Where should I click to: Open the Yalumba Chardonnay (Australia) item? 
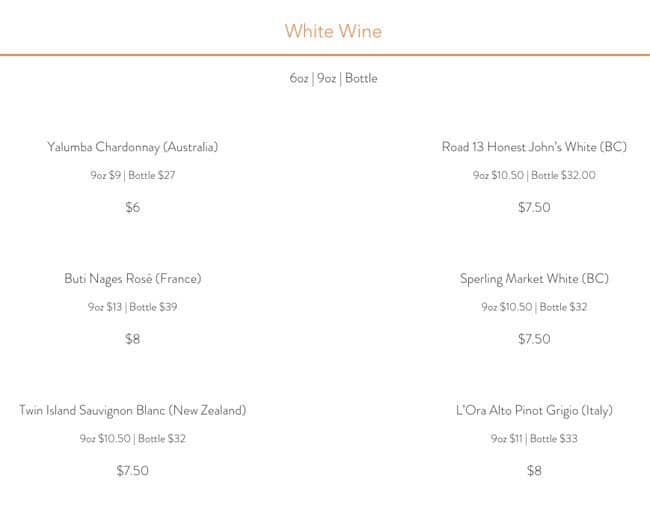click(x=132, y=147)
